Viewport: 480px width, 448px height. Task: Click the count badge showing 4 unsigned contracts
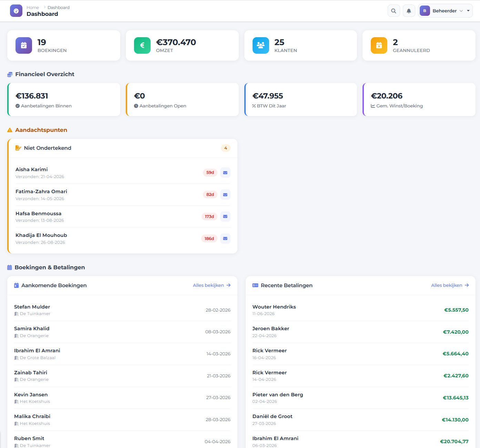coord(226,148)
